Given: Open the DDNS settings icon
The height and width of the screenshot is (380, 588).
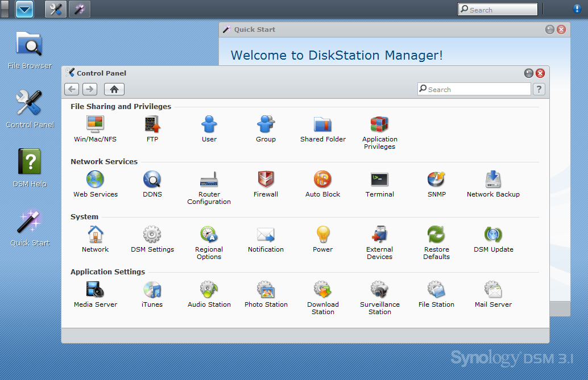Looking at the screenshot, I should coord(152,184).
